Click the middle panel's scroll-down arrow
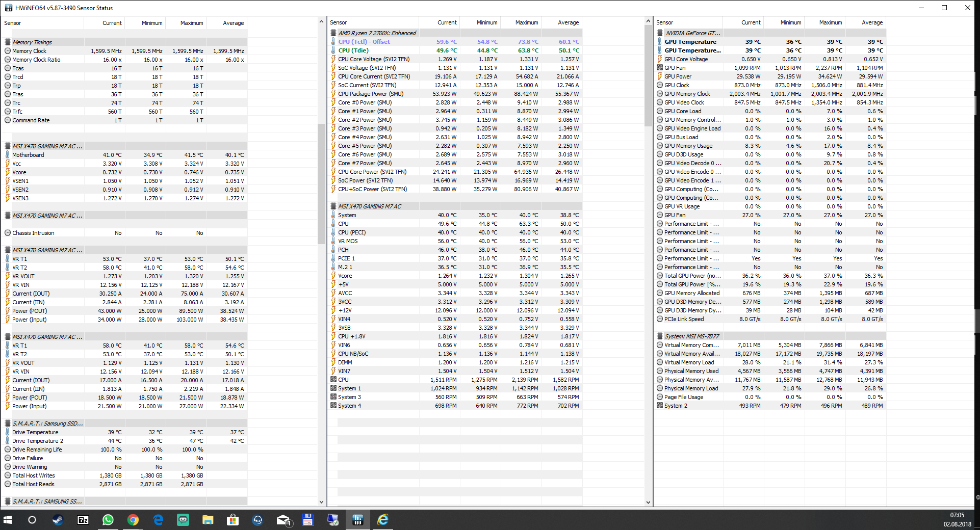Screen dimensions: 980x530 tap(648, 502)
